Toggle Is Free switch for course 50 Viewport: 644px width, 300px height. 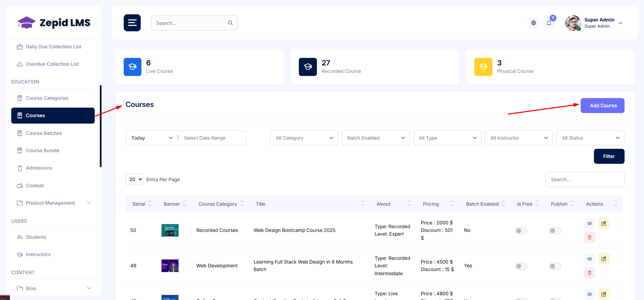coord(521,231)
